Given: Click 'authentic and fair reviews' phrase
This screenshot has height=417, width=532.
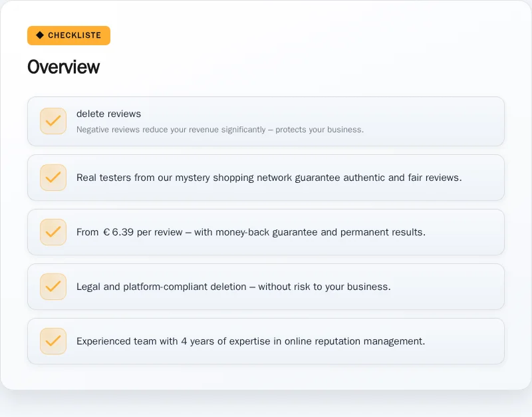Looking at the screenshot, I should pos(402,178).
